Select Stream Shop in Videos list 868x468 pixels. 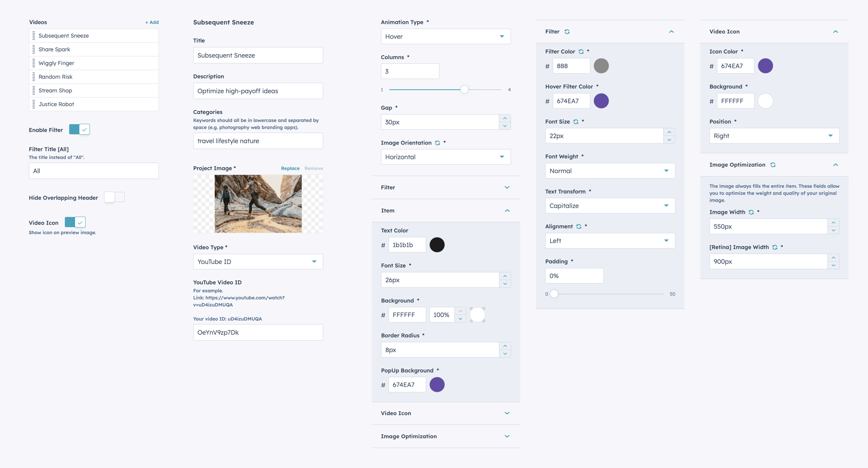55,90
